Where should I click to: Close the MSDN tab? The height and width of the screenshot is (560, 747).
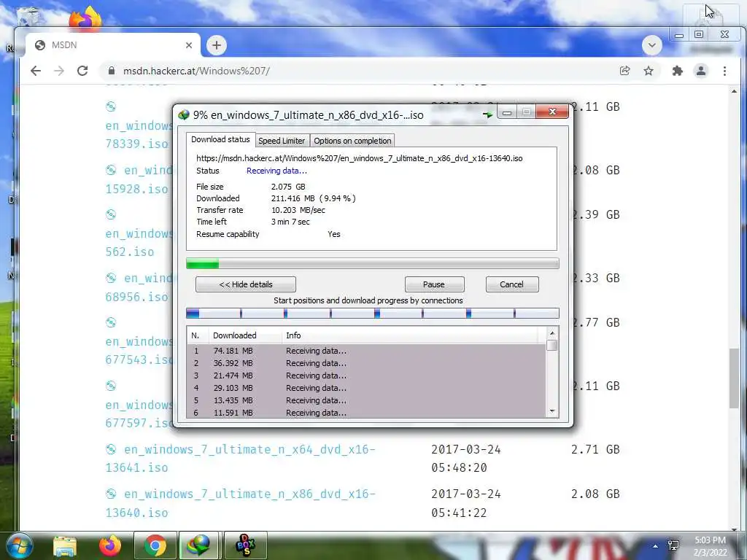[x=189, y=45]
